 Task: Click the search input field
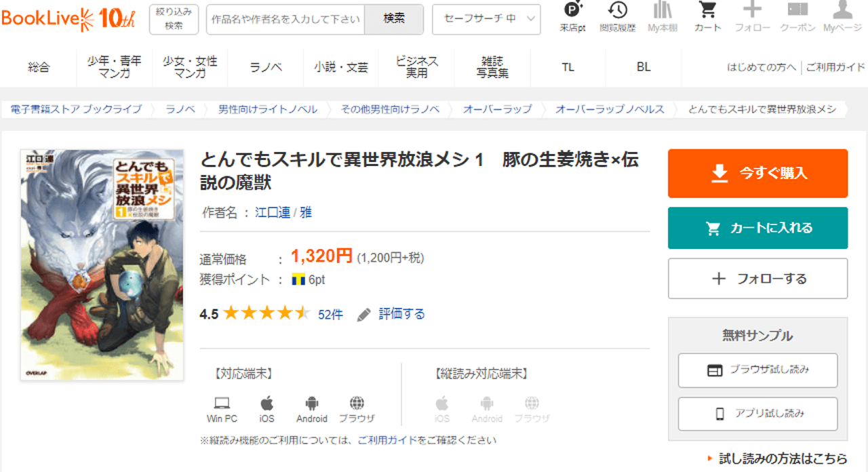click(x=285, y=19)
